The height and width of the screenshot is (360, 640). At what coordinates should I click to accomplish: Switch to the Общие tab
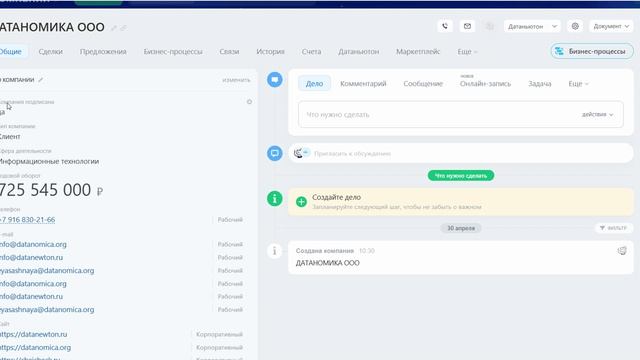click(x=11, y=52)
